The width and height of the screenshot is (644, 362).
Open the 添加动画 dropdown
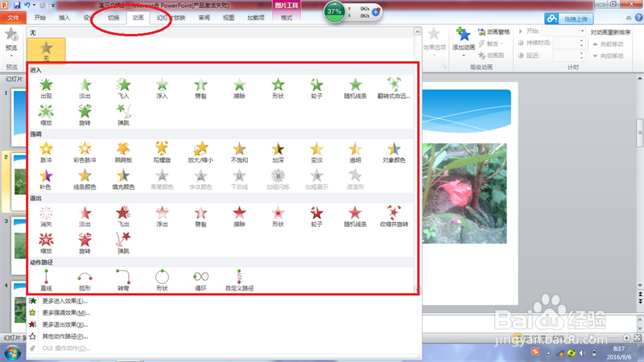(464, 43)
